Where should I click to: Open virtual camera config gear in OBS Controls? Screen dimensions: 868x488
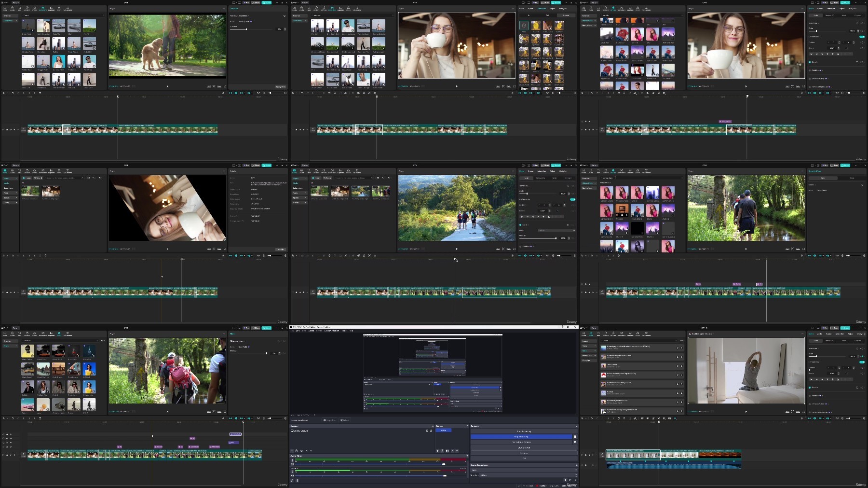coord(575,442)
